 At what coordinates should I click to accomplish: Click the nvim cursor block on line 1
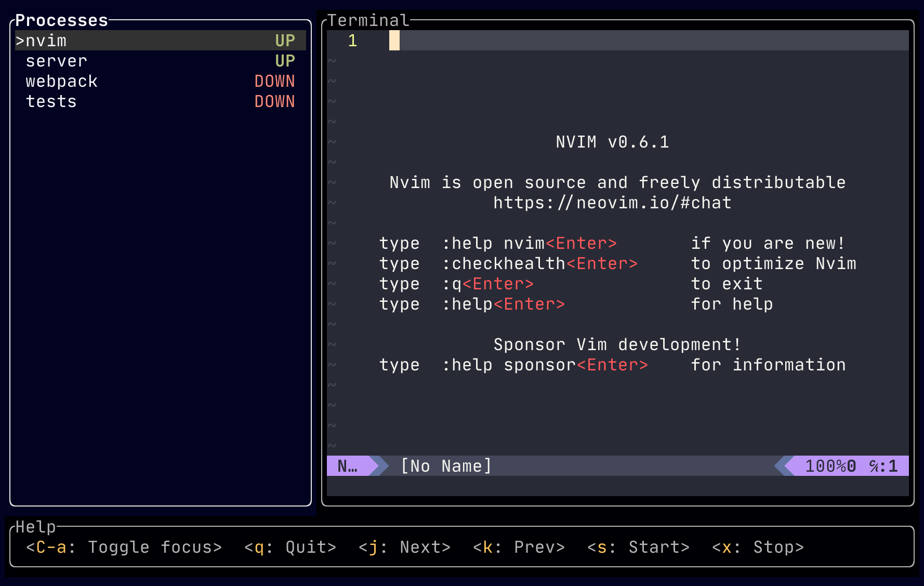(394, 41)
